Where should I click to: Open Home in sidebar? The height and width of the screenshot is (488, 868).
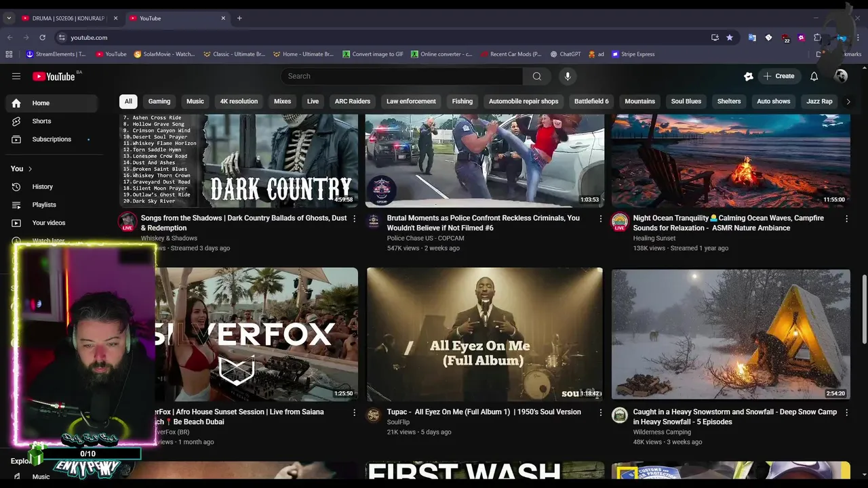(x=52, y=103)
